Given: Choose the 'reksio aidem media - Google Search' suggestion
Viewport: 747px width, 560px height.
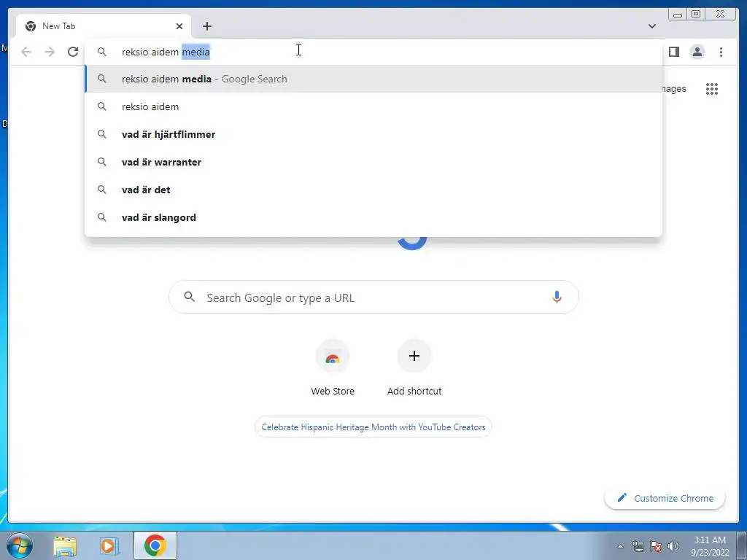Looking at the screenshot, I should tap(373, 79).
